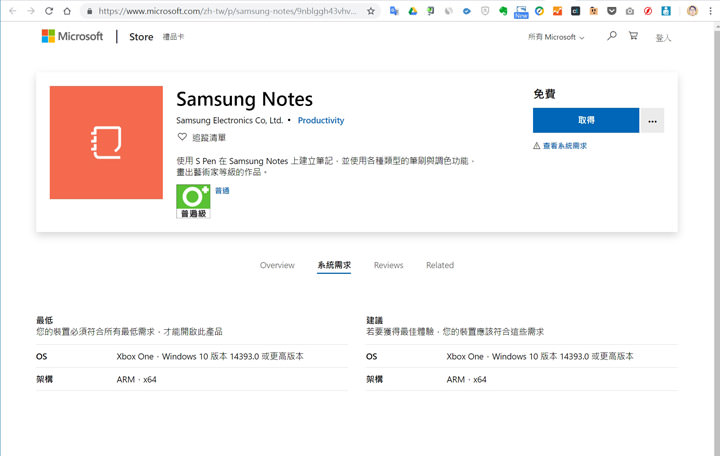Click the browser forward arrow
This screenshot has height=456, width=720.
pyautogui.click(x=31, y=11)
